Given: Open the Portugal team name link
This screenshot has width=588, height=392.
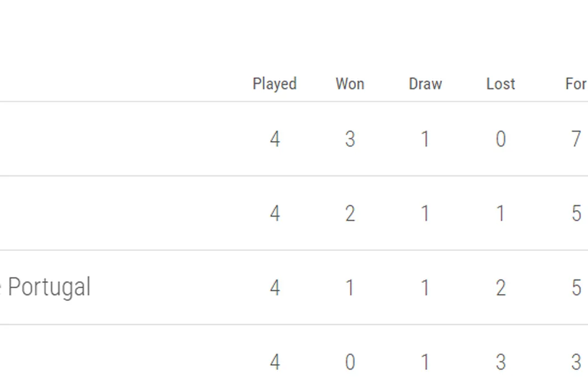Looking at the screenshot, I should click(48, 287).
